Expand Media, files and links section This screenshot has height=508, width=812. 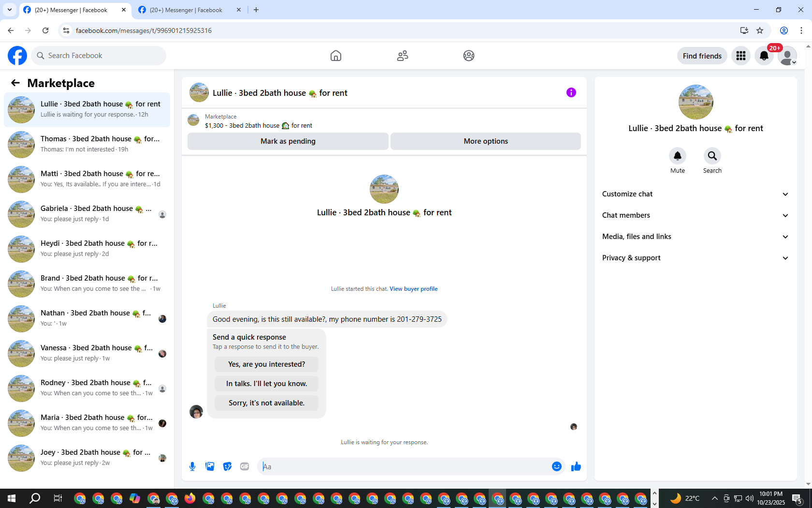tap(696, 237)
